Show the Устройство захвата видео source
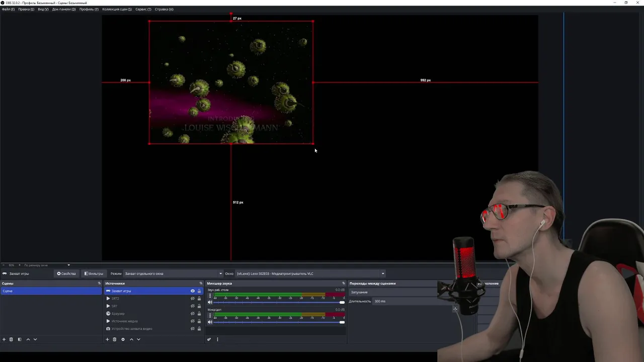 point(192,329)
